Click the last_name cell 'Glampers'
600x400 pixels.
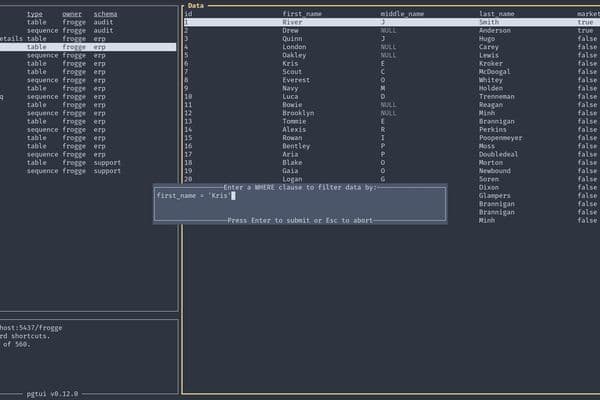coord(495,196)
